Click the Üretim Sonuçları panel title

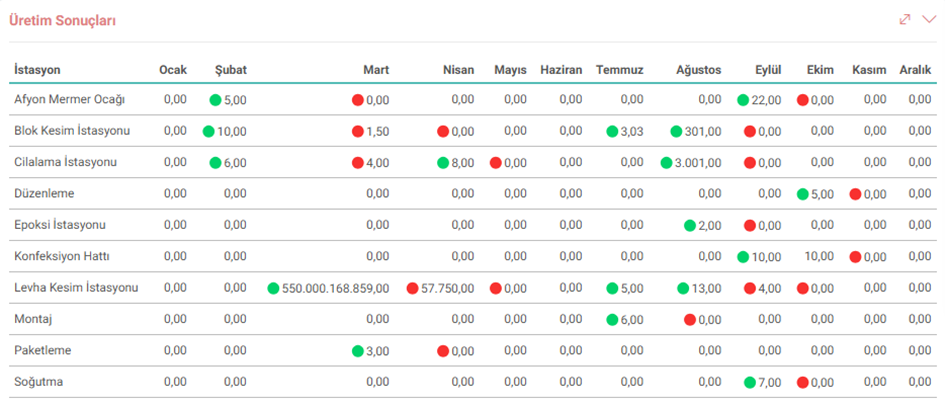pyautogui.click(x=63, y=20)
